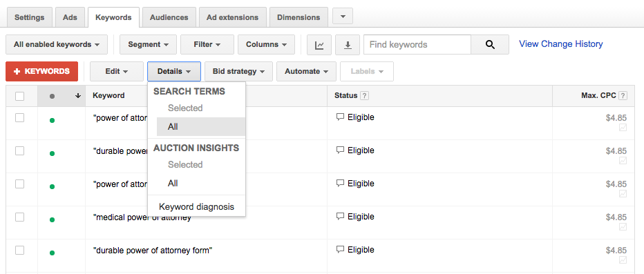Screen dimensions: 644x274
Task: Click bid simulator icon under first $4.85
Action: click(x=623, y=128)
